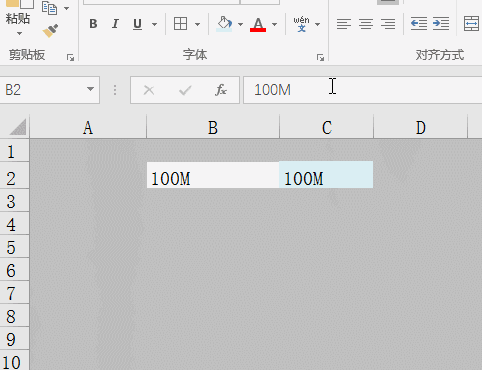Click the Borders icon
482x370 pixels.
tap(180, 24)
